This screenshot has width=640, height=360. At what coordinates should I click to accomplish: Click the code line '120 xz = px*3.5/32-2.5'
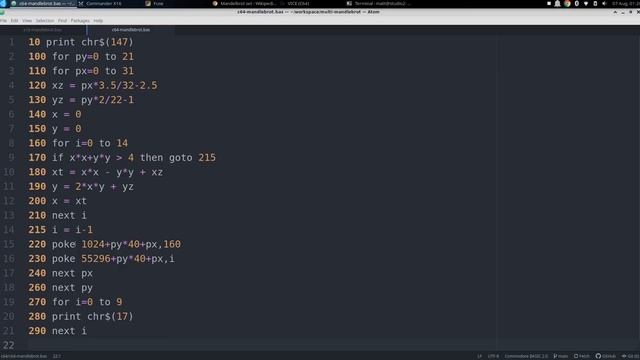click(x=93, y=85)
